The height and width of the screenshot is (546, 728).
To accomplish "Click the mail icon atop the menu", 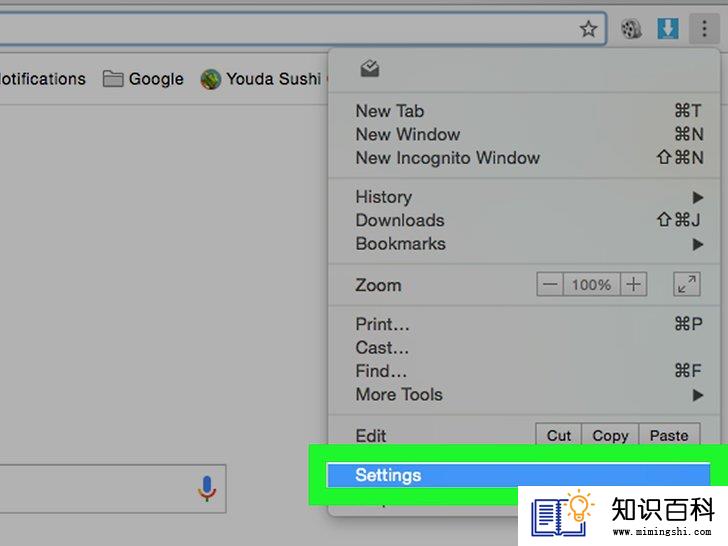I will [x=370, y=69].
